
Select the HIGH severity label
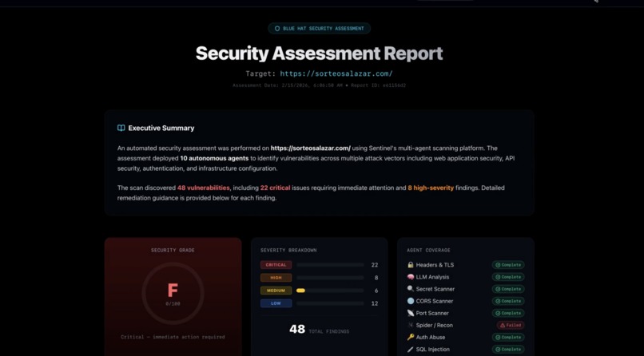(x=276, y=278)
